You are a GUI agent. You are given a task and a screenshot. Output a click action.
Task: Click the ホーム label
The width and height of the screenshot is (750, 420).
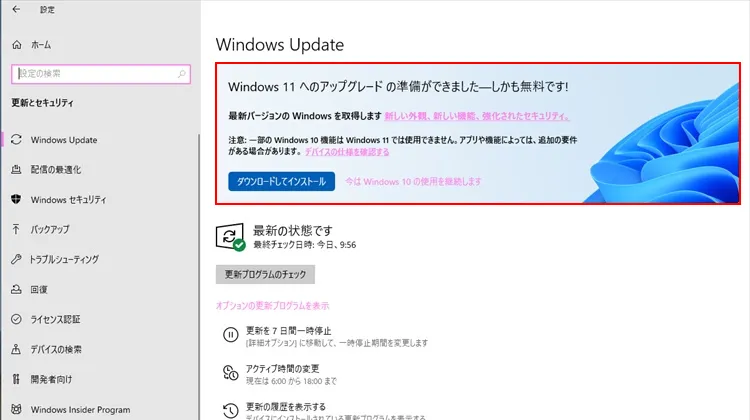pos(41,45)
